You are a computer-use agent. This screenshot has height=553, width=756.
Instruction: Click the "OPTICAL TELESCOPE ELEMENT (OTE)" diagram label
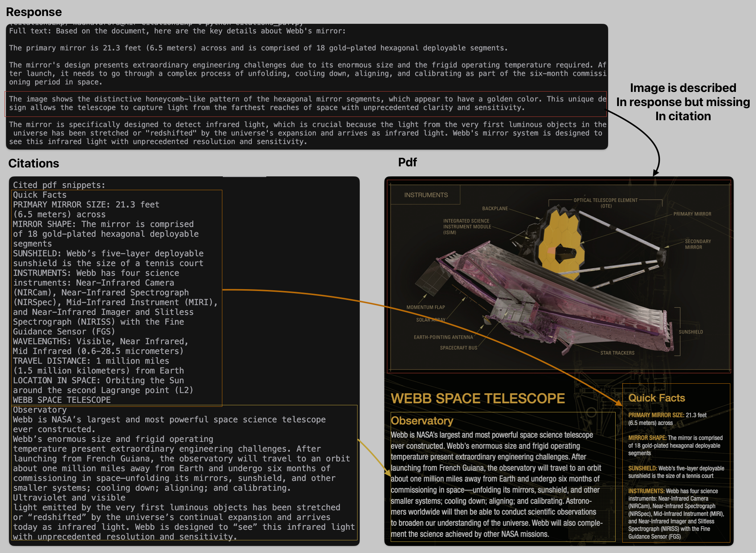(606, 203)
